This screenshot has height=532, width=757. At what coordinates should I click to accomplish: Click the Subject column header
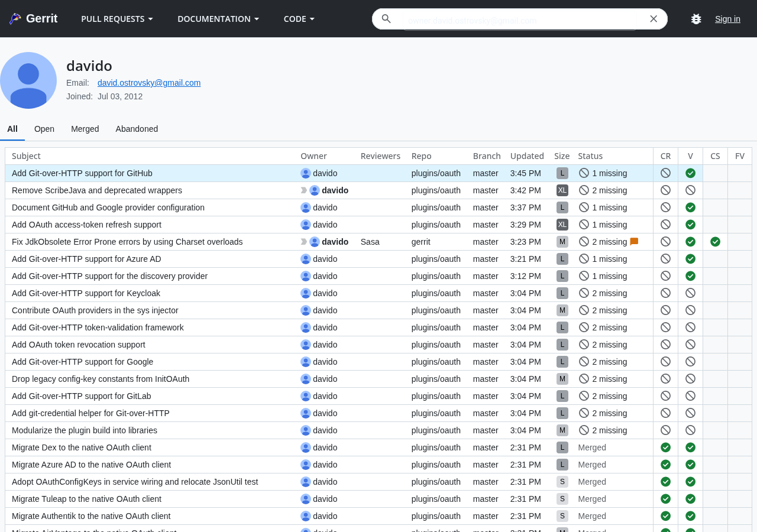tap(26, 156)
